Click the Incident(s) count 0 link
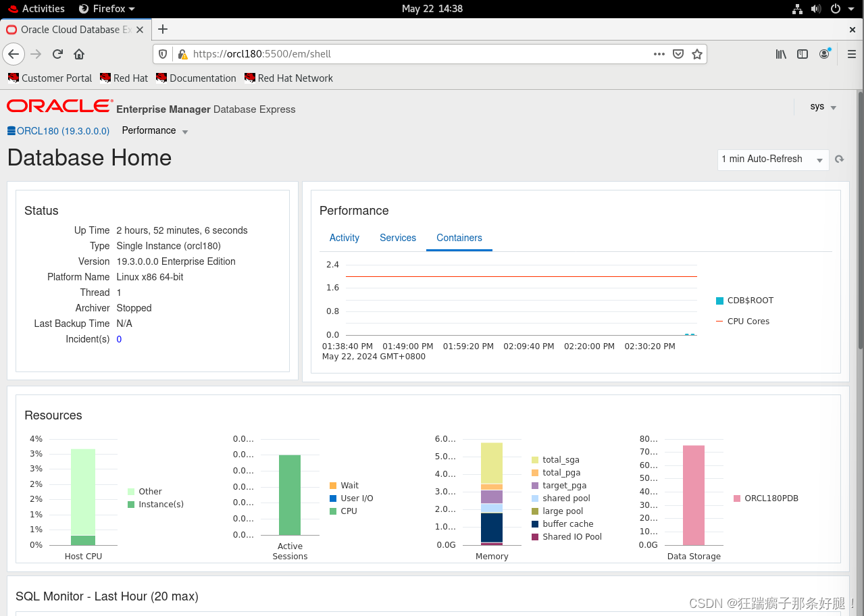 [119, 339]
